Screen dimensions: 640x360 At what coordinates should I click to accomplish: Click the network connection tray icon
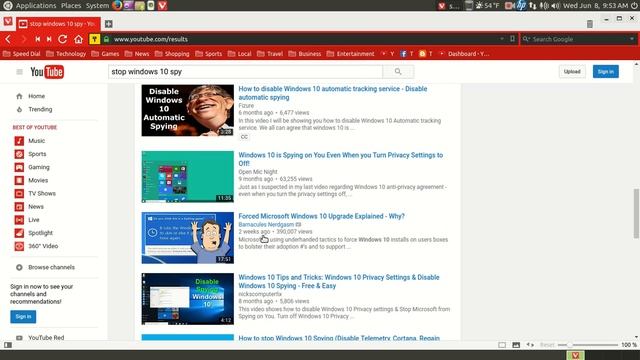coord(533,5)
